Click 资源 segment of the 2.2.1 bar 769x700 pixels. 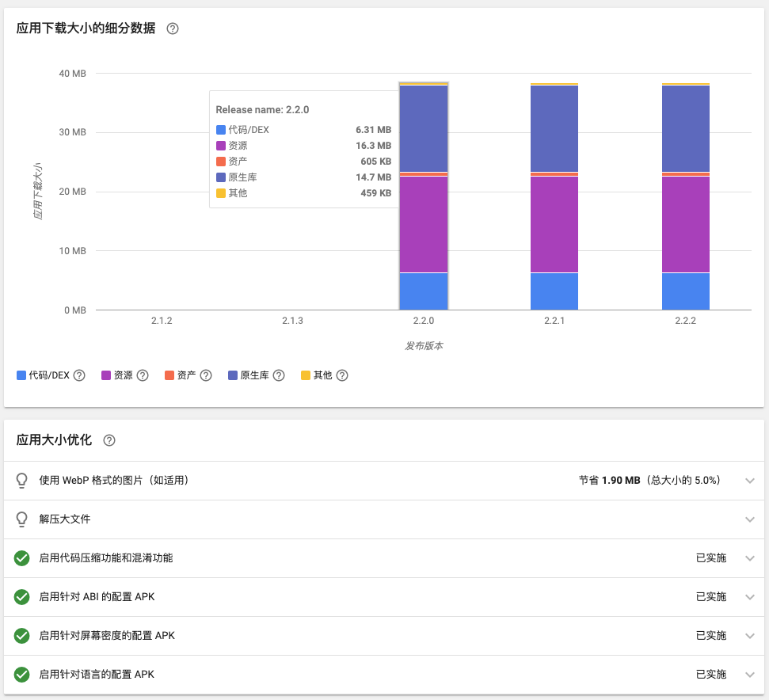click(554, 225)
